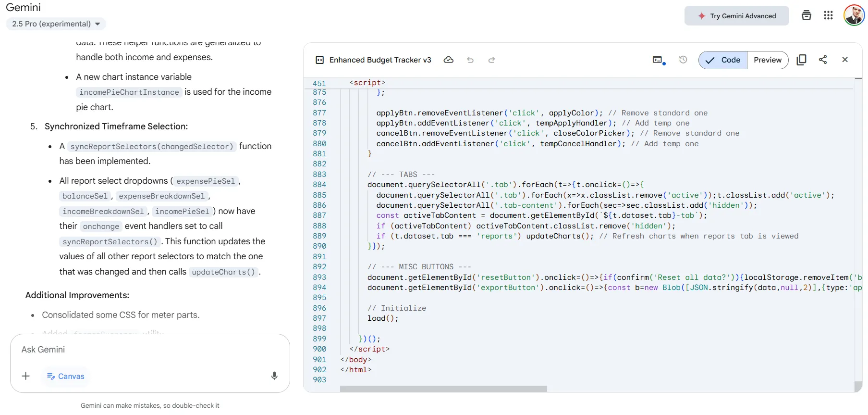
Task: Close the canvas panel
Action: point(845,60)
